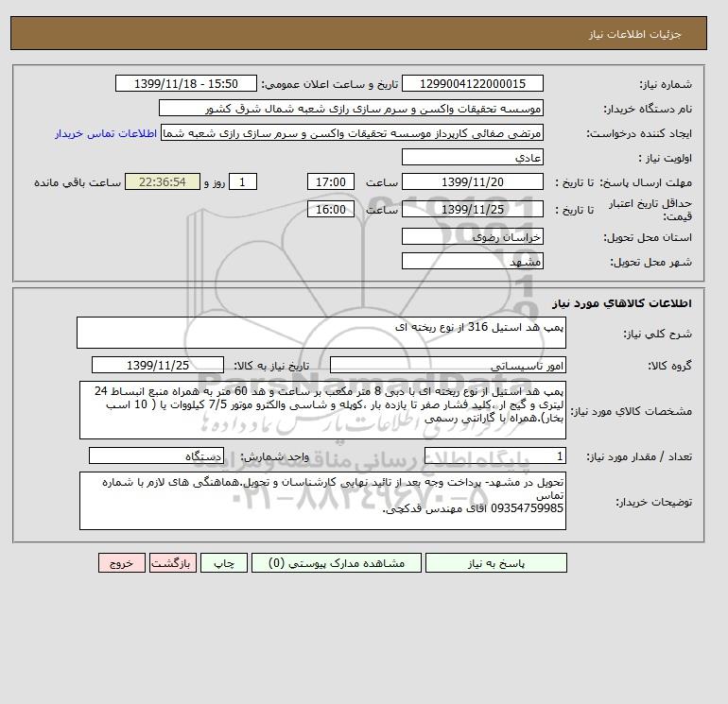Click goods need date 1399/11/25
728x704 pixels.
coord(158,365)
